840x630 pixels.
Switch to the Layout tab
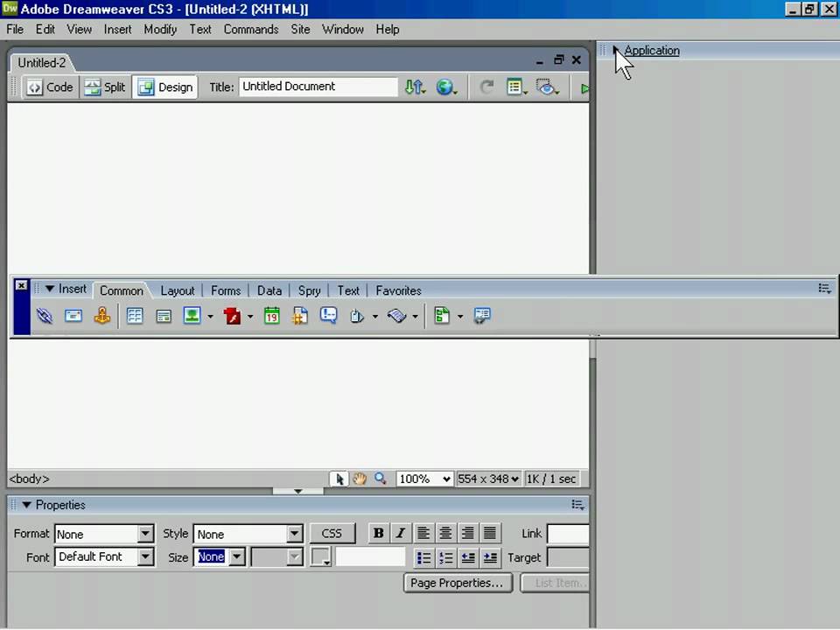[178, 290]
